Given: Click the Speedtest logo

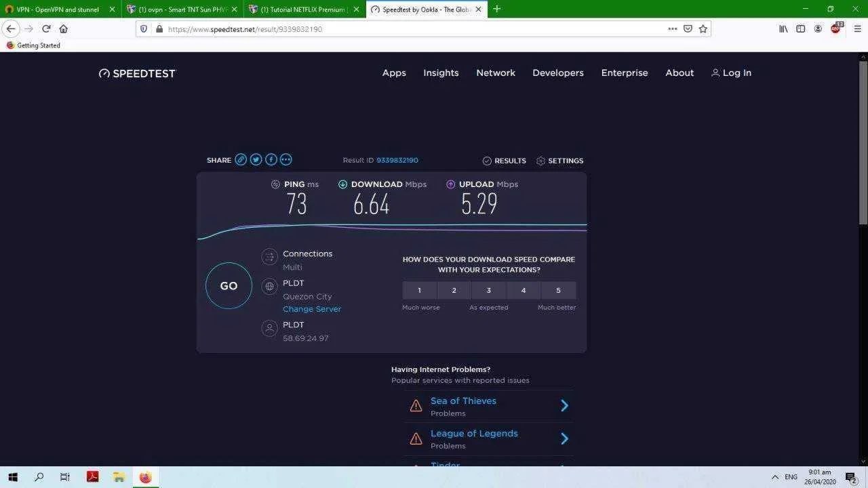Looking at the screenshot, I should [x=137, y=73].
